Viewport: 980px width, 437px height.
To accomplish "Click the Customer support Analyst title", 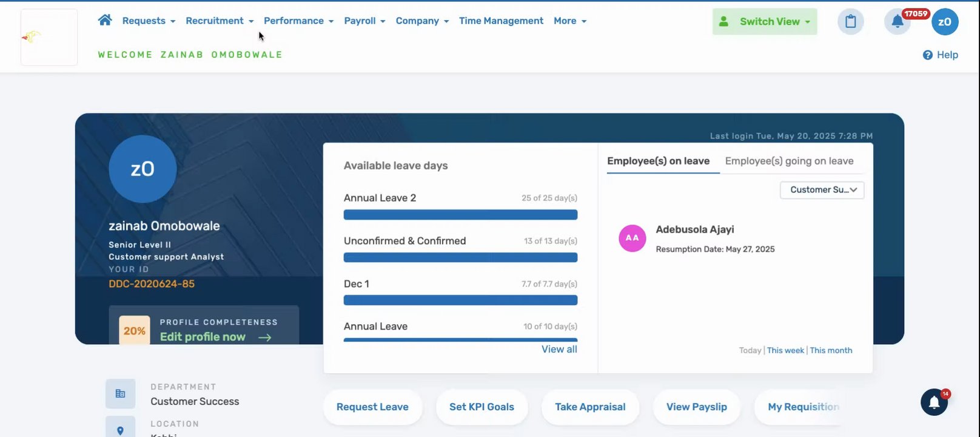I will point(166,257).
